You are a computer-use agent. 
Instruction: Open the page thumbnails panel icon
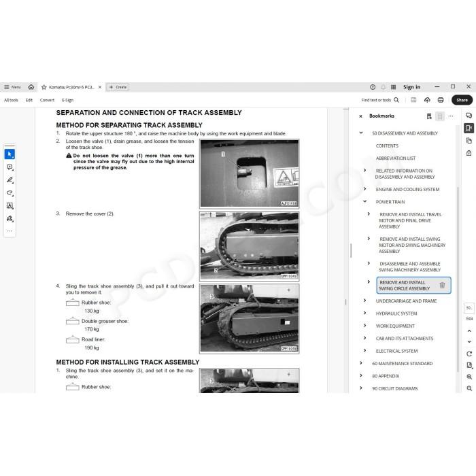469,141
